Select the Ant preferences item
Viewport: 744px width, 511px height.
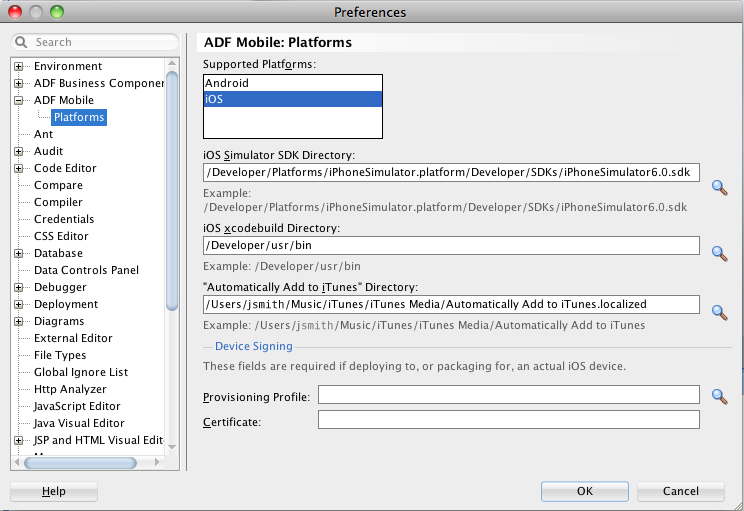[43, 134]
